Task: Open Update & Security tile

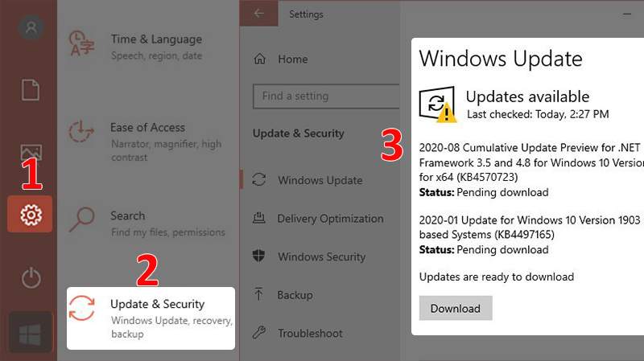Action: [x=151, y=318]
